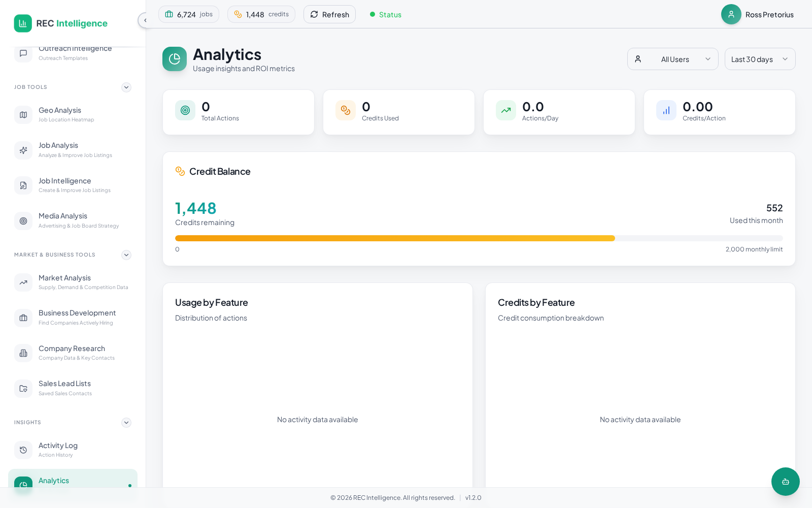Click the Actions/Day trending arrow icon
The image size is (812, 508).
coord(506,110)
